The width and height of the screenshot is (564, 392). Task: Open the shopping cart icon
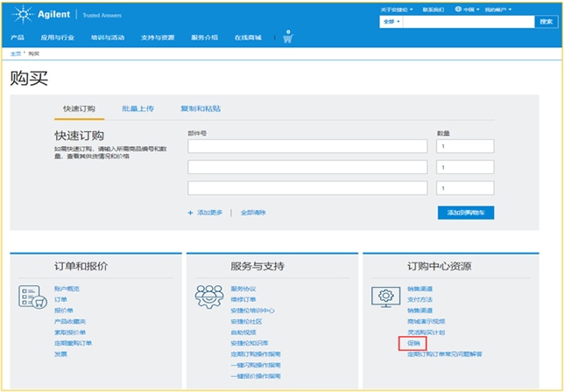coord(288,38)
